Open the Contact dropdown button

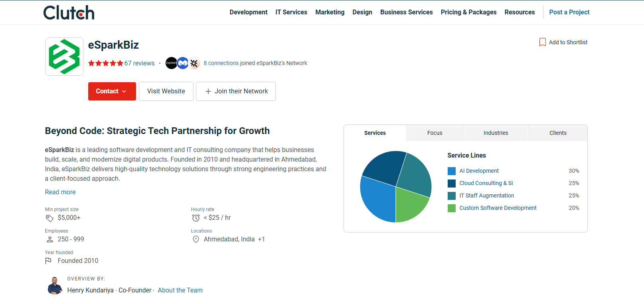click(x=112, y=91)
